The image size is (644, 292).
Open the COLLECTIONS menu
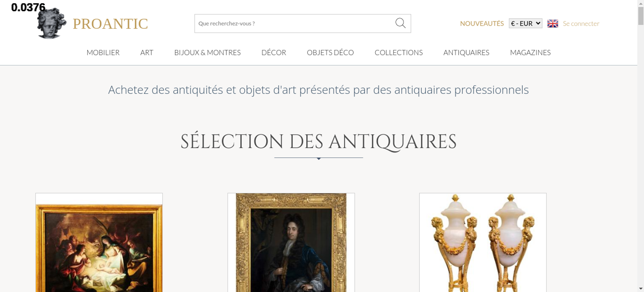tap(399, 52)
